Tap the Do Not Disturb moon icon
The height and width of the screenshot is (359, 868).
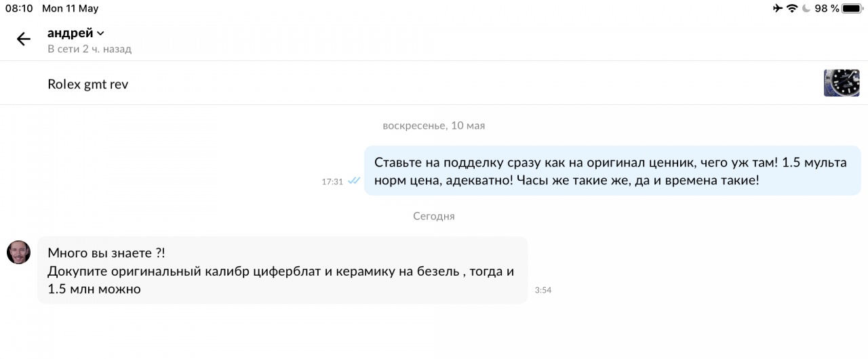click(x=806, y=8)
